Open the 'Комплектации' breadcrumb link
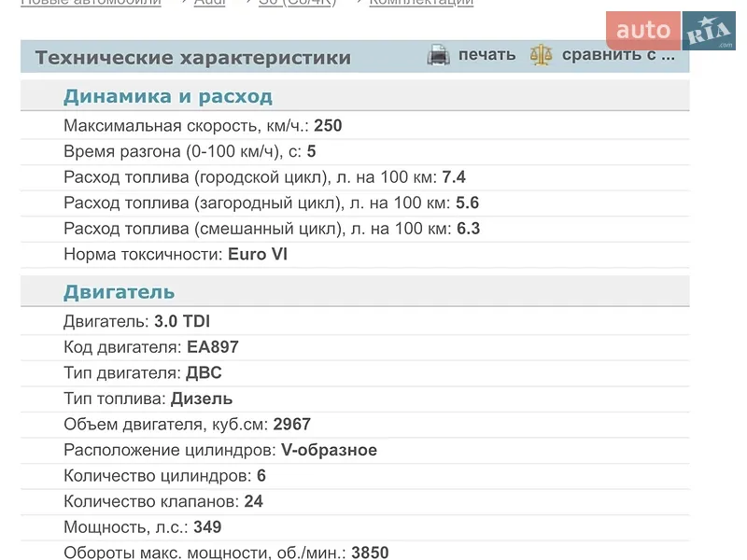 point(422,3)
